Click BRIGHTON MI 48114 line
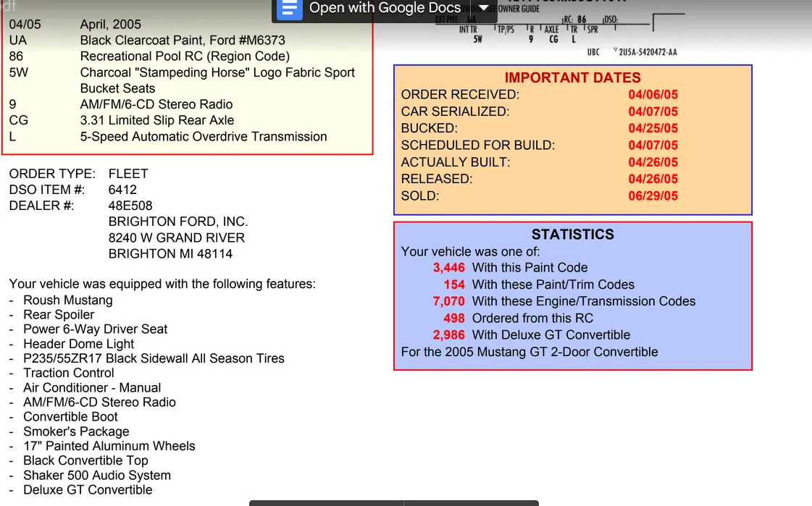Screen dimensions: 812x506 point(169,254)
